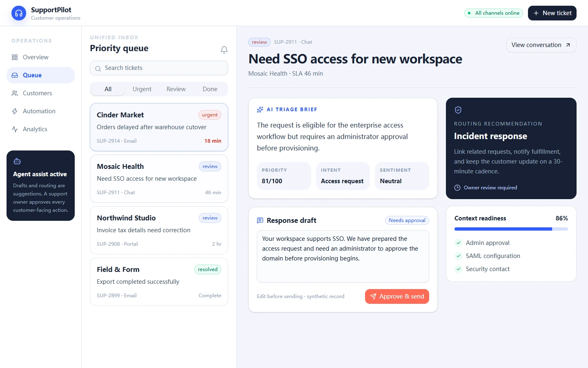Switch to the Review filter tab
Viewport: 588px width, 368px height.
point(176,89)
